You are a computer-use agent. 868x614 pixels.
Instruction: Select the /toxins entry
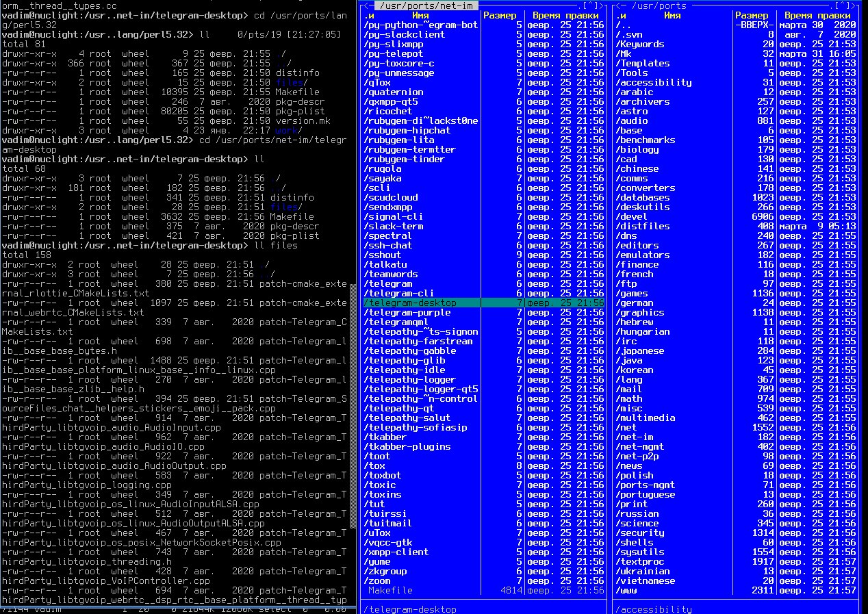point(484,494)
